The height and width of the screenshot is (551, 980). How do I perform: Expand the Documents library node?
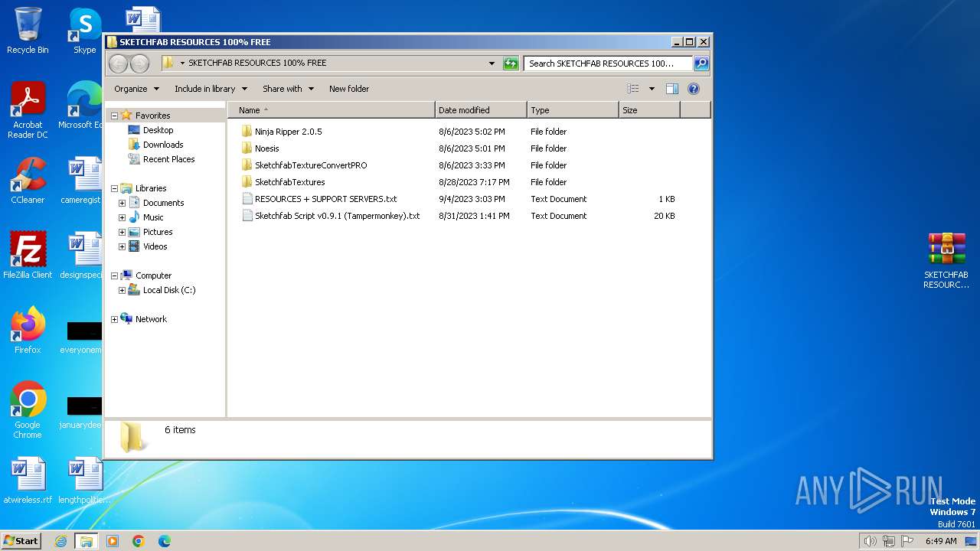pos(122,203)
